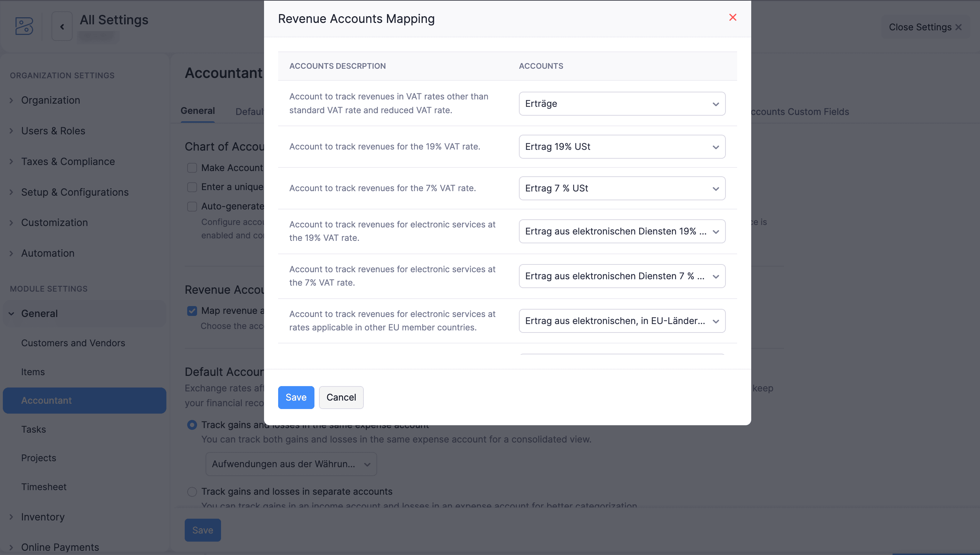Switch to the General tab

pyautogui.click(x=197, y=111)
